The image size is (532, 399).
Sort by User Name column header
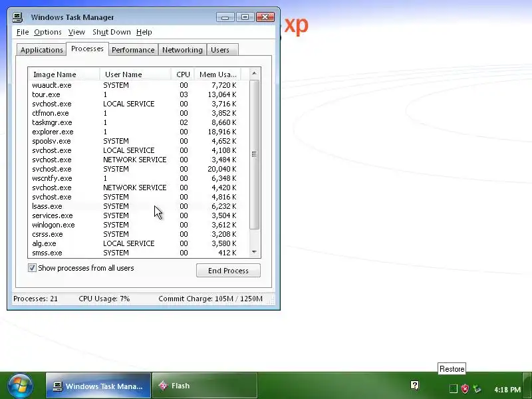(x=136, y=74)
